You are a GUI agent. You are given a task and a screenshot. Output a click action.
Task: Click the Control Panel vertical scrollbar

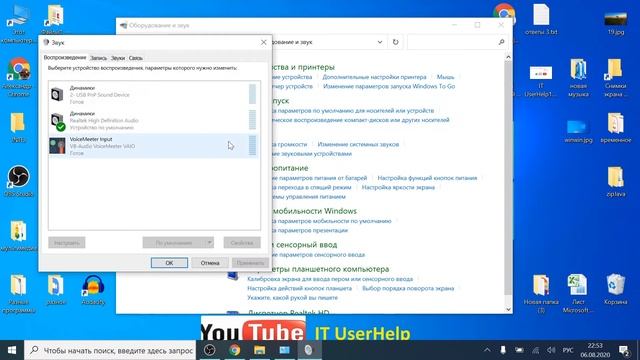(508, 178)
